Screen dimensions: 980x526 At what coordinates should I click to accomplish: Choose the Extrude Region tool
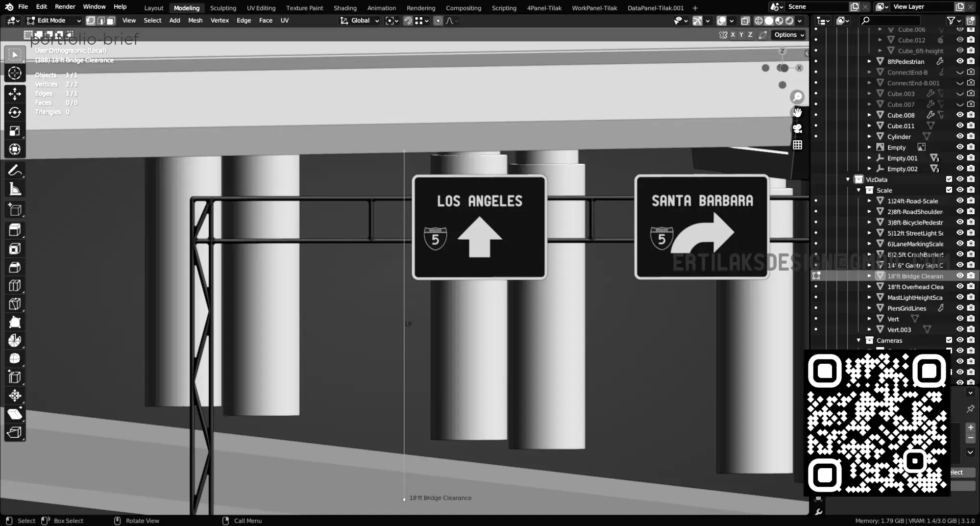15,230
